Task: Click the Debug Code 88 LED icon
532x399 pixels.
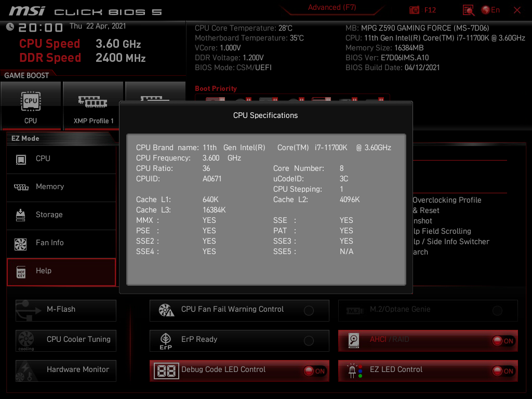Action: pos(166,371)
